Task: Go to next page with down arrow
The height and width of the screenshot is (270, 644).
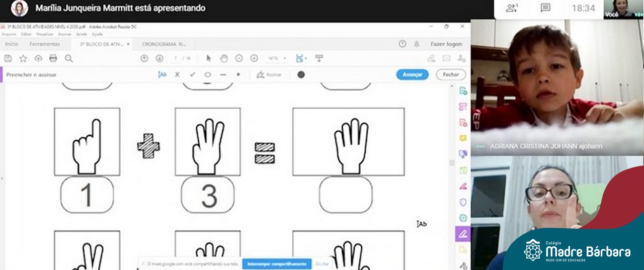Action: coord(159,58)
